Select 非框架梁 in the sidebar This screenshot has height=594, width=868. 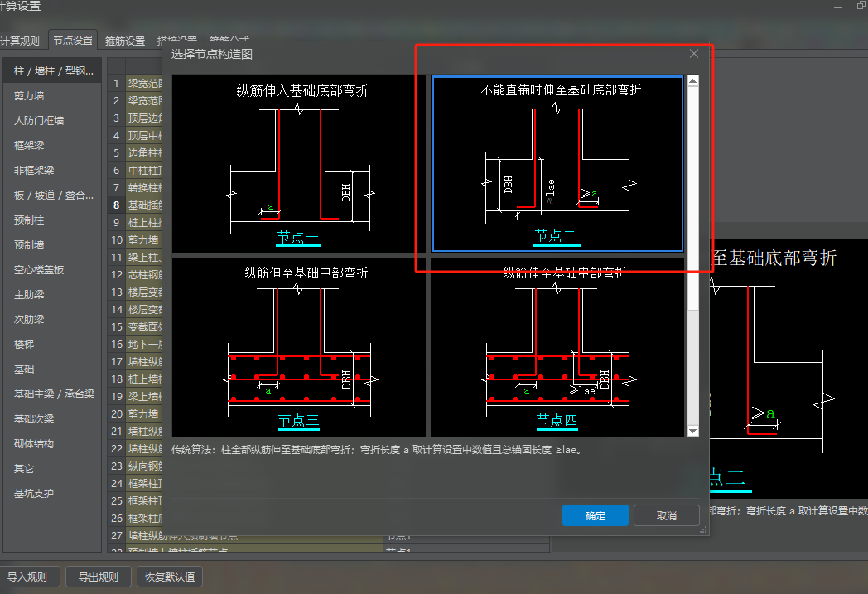point(53,171)
